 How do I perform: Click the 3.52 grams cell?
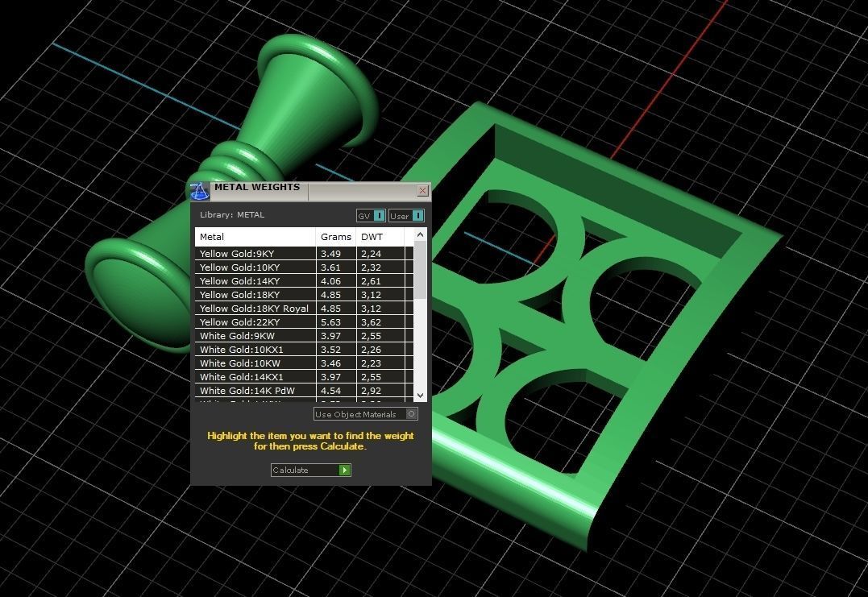coord(336,350)
